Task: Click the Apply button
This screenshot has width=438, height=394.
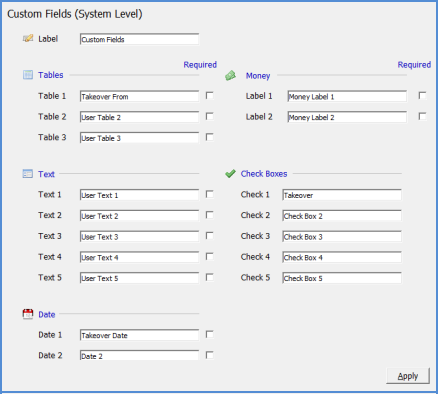Action: (408, 376)
